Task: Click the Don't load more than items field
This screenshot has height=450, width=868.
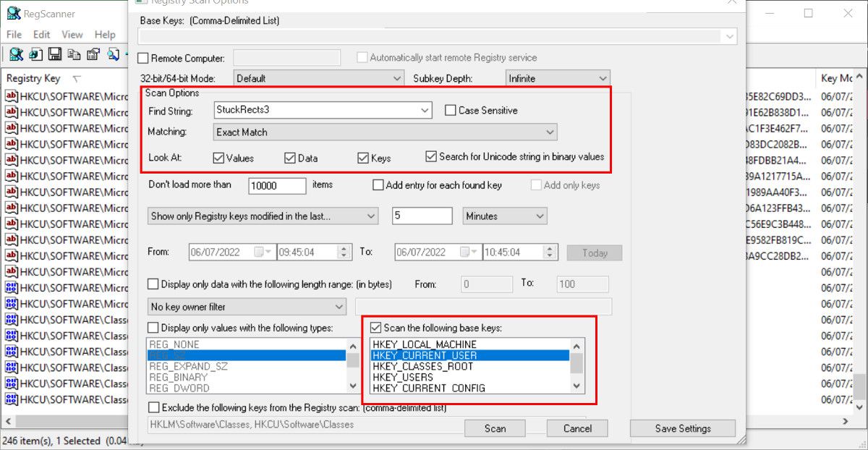Action: pos(277,186)
